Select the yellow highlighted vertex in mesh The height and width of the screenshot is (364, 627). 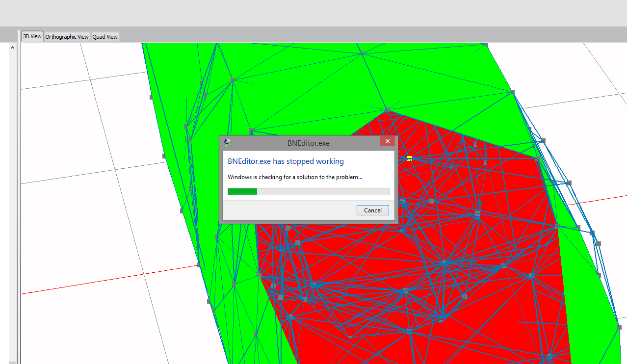pos(410,158)
